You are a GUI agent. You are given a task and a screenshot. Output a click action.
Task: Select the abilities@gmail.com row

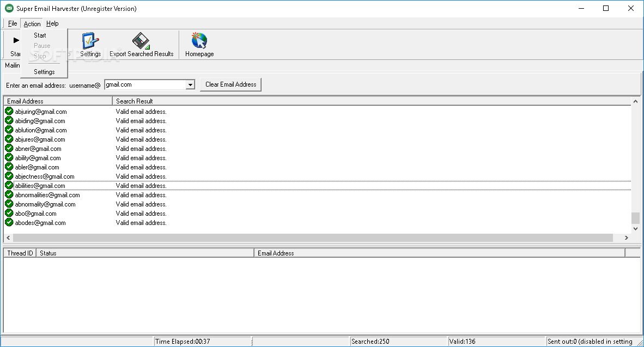click(318, 186)
